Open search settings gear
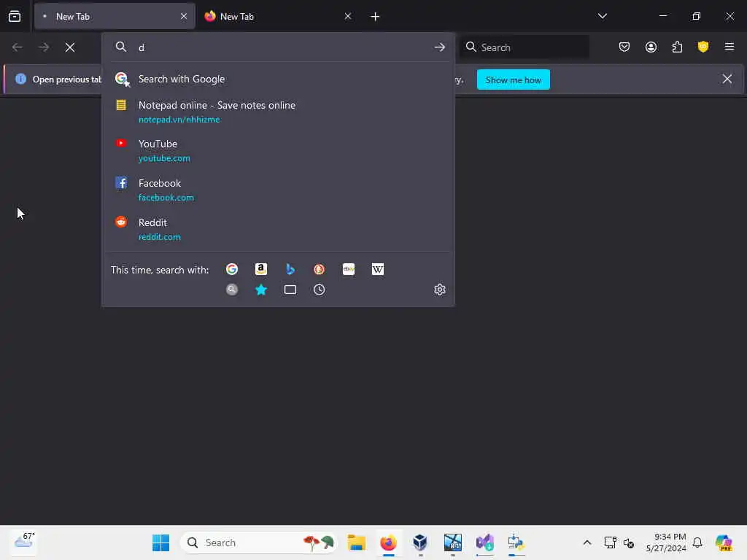The width and height of the screenshot is (747, 560). [440, 289]
